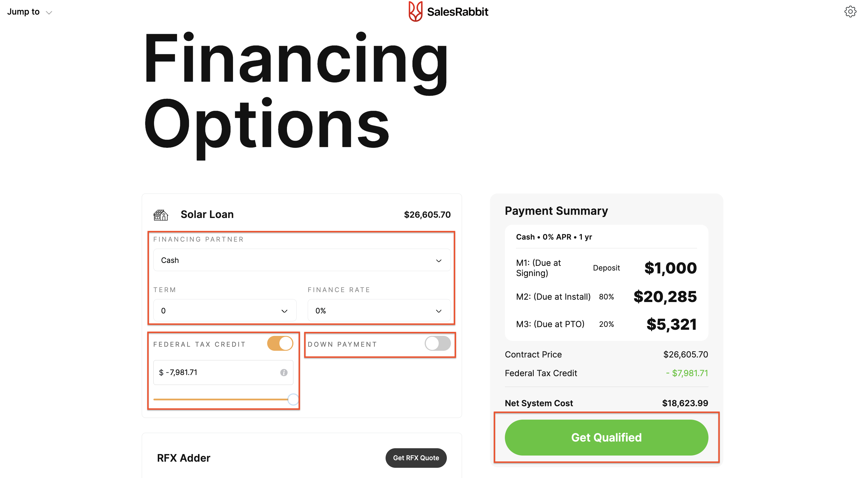868x478 pixels.
Task: Open the settings gear icon
Action: [850, 11]
